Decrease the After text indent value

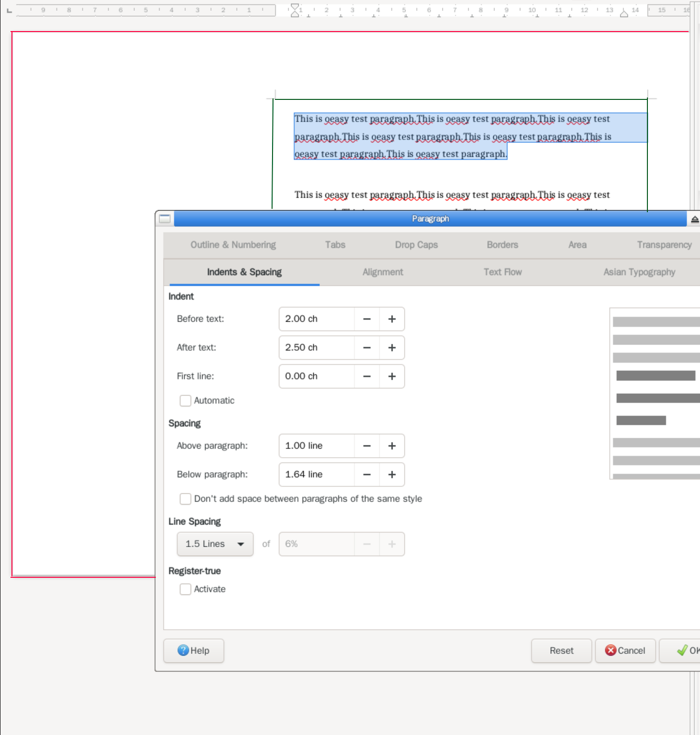click(367, 347)
